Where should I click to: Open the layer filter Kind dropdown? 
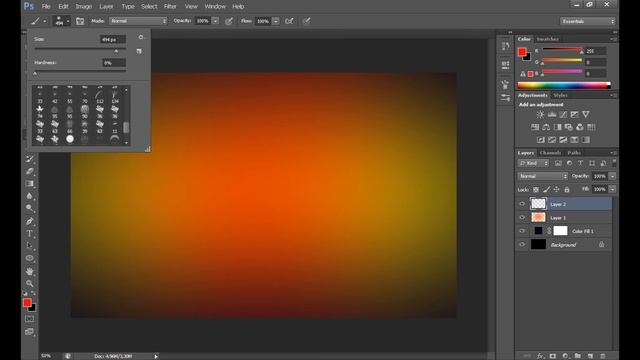pyautogui.click(x=533, y=163)
